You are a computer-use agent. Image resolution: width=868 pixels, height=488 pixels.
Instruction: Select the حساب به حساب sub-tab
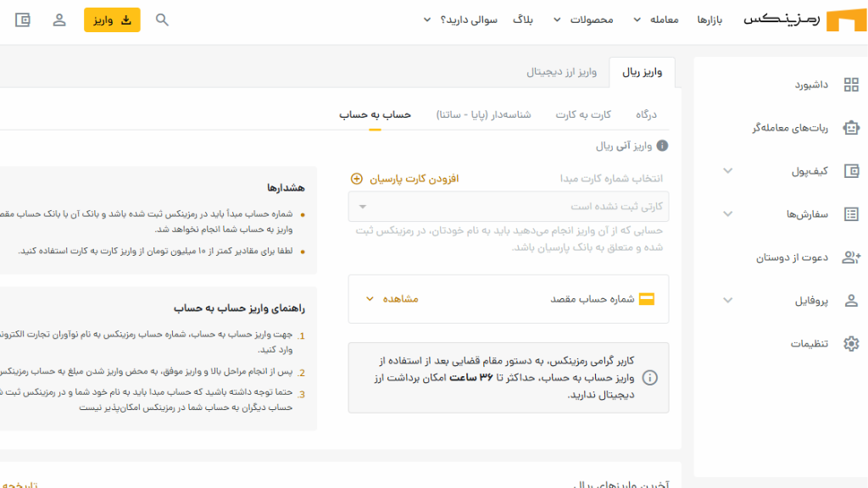pyautogui.click(x=375, y=114)
